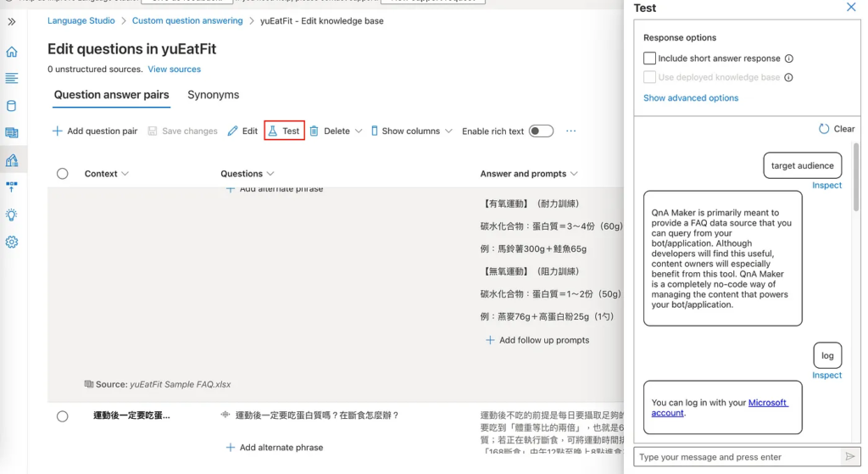Click the Type your message input field
868x474 pixels.
(x=737, y=457)
